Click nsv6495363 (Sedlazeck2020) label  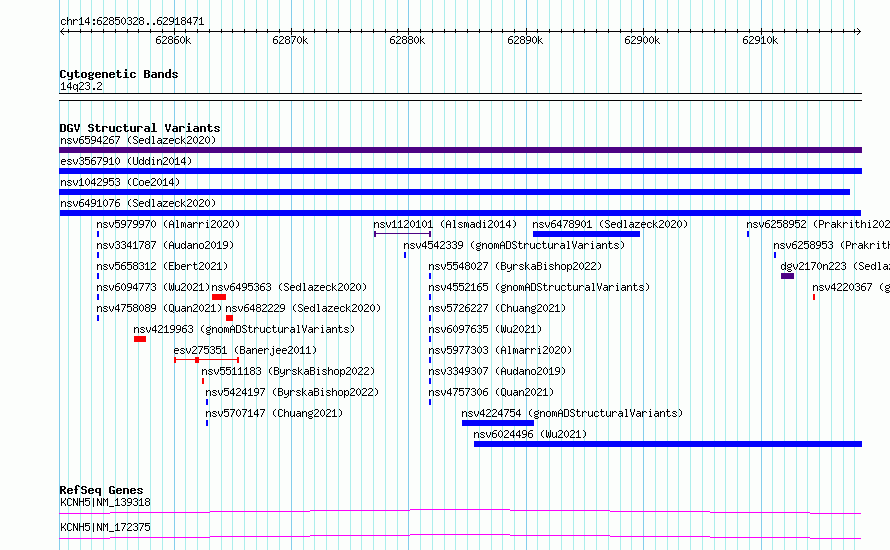point(289,287)
